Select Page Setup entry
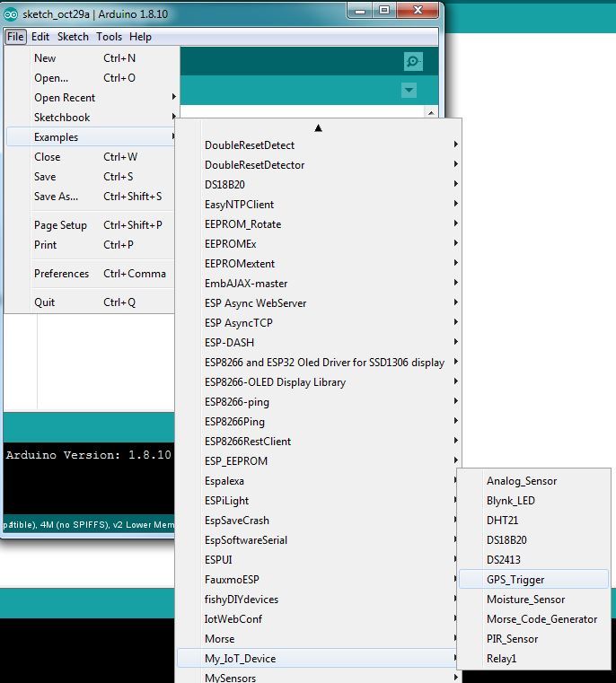Image resolution: width=616 pixels, height=683 pixels. (90, 224)
